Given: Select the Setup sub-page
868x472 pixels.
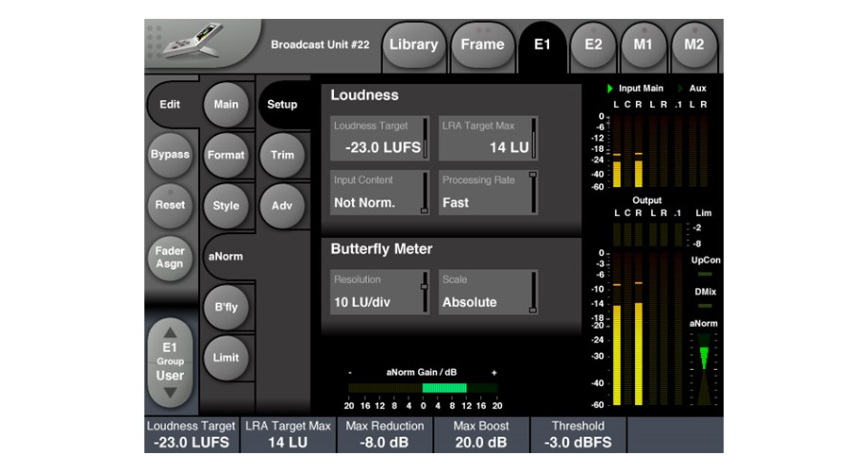Looking at the screenshot, I should [x=282, y=104].
